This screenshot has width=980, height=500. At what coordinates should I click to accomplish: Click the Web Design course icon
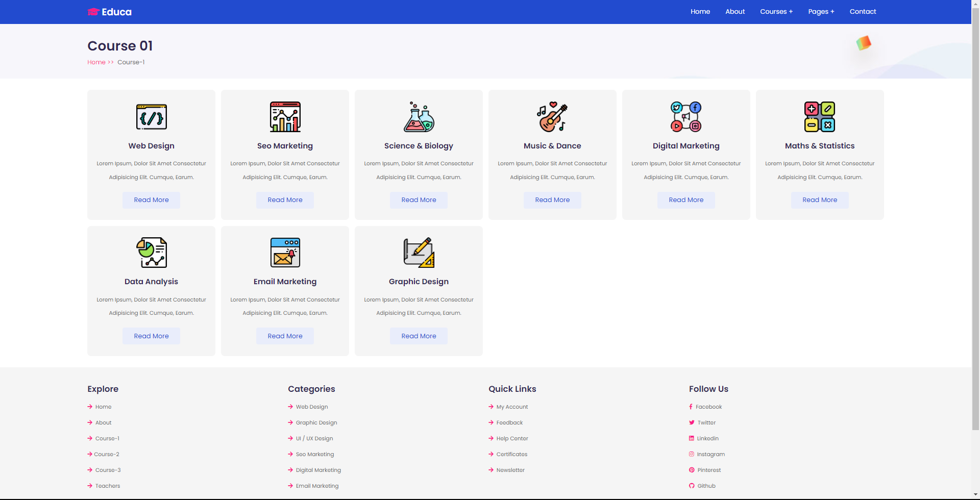(x=151, y=116)
